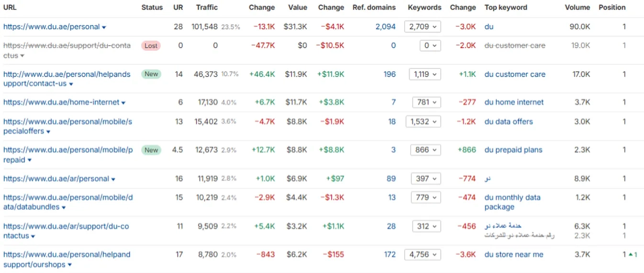Open the 779 keywords dropdown
The image size is (644, 273).
pos(426,197)
